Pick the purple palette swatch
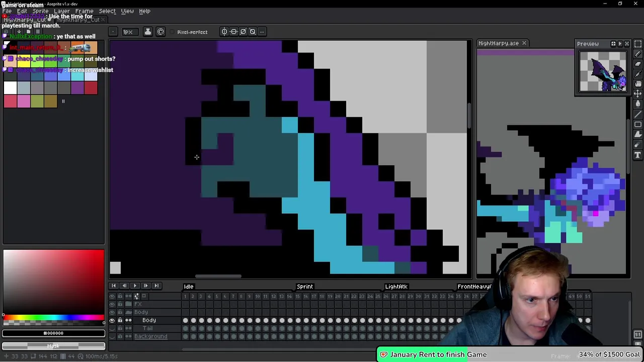Image resolution: width=644 pixels, height=362 pixels. 77,88
